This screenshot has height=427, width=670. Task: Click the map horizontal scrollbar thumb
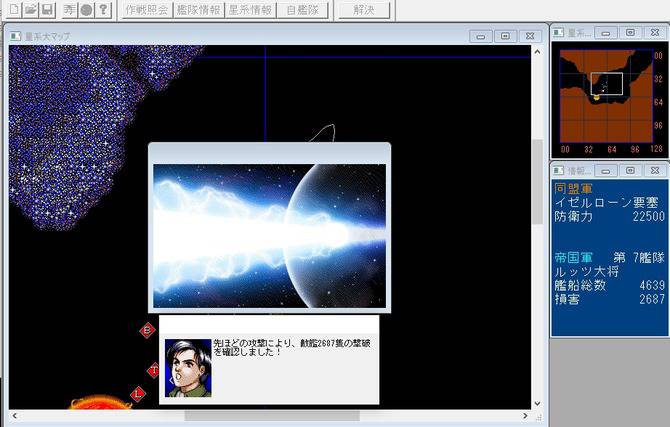pyautogui.click(x=272, y=416)
